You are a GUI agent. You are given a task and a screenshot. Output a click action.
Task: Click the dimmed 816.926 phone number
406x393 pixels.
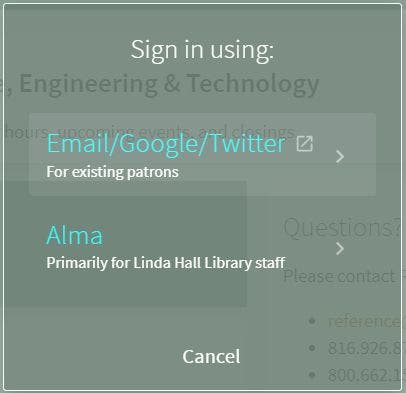pos(364,348)
